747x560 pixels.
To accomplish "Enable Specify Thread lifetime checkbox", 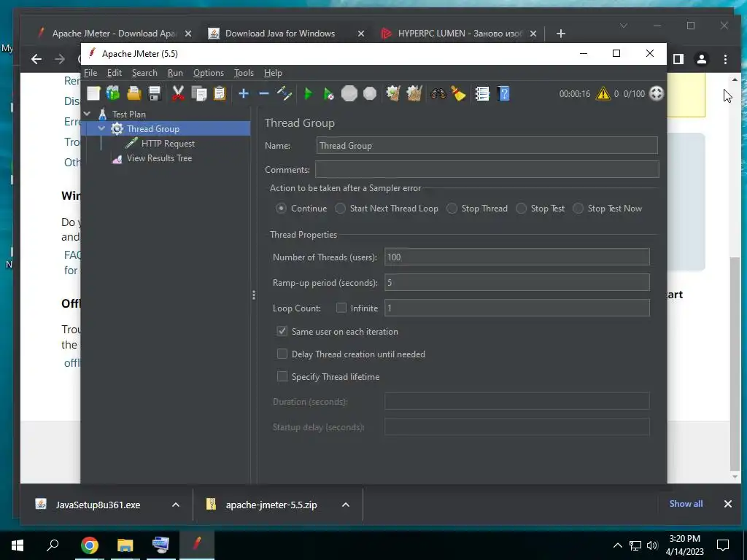I will [x=282, y=377].
